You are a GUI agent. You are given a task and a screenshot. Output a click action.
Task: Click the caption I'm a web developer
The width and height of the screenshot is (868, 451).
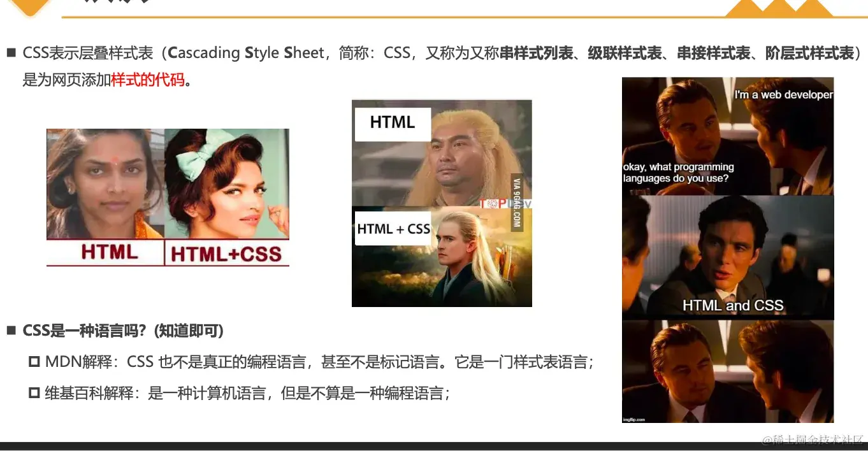(x=783, y=94)
